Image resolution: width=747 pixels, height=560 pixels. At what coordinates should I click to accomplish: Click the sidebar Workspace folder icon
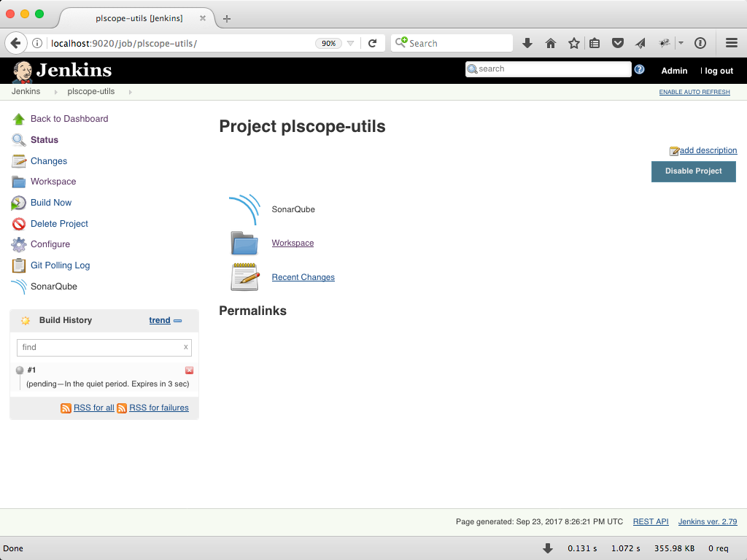pos(18,182)
